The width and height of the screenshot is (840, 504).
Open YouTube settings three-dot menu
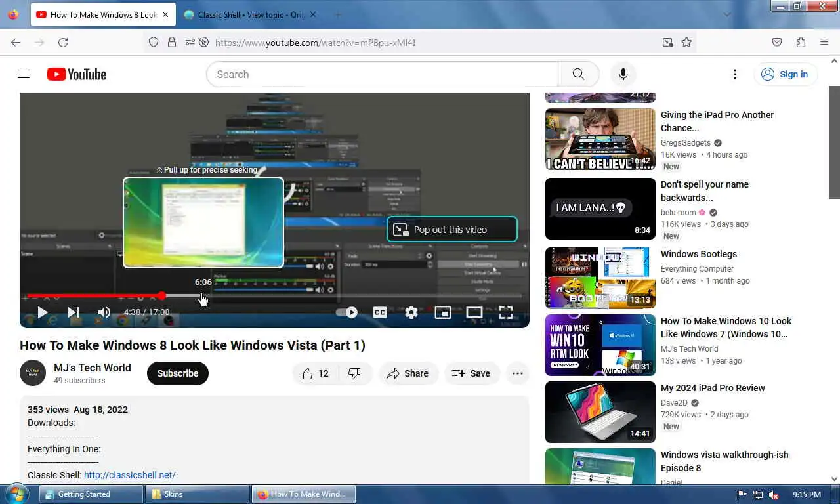[735, 74]
